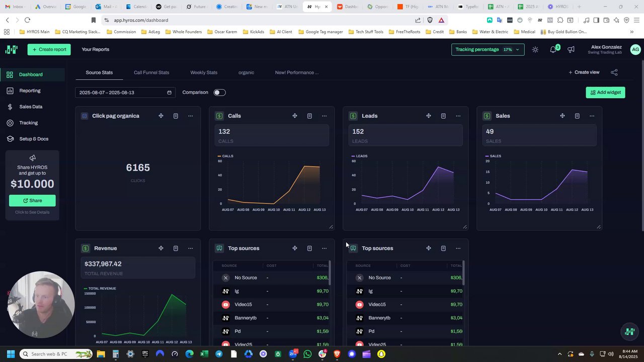This screenshot has height=362, width=644.
Task: Move the Calls widget with drag icon
Action: pyautogui.click(x=295, y=116)
